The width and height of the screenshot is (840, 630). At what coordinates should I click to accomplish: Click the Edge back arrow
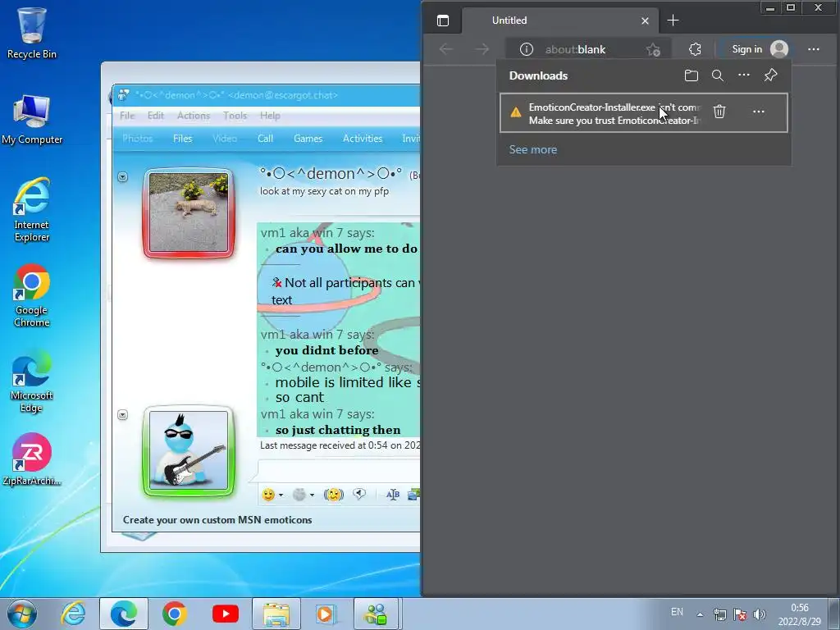tap(445, 49)
